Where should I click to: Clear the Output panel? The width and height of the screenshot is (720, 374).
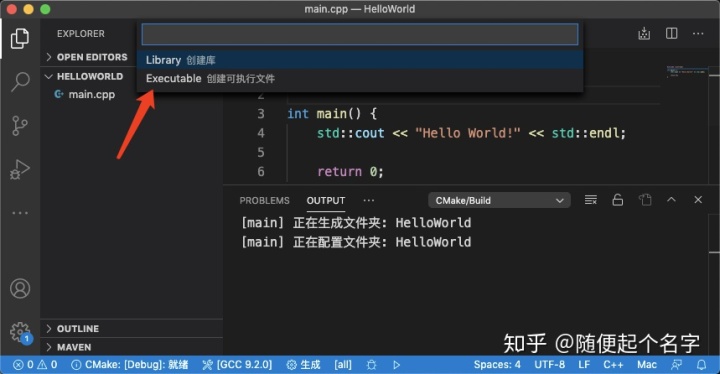pyautogui.click(x=591, y=200)
